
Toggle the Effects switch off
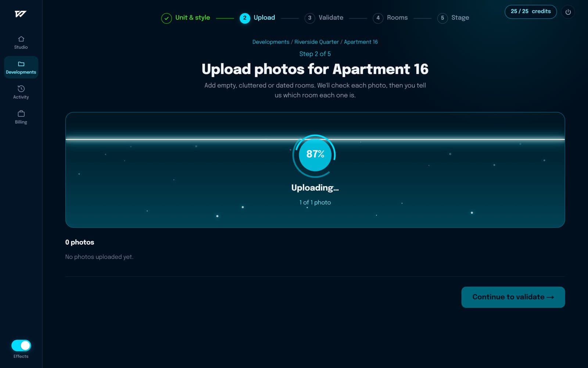coord(21,346)
